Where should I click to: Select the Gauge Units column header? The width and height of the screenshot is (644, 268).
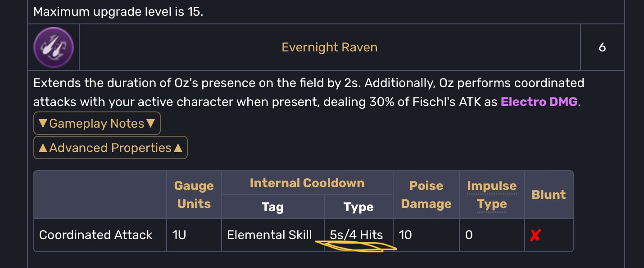[194, 194]
